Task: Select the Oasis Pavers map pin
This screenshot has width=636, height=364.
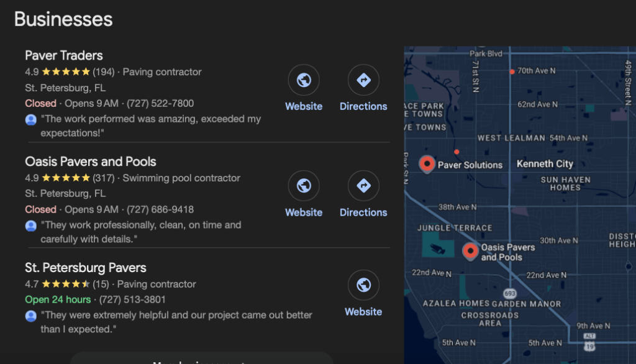Action: coord(470,251)
